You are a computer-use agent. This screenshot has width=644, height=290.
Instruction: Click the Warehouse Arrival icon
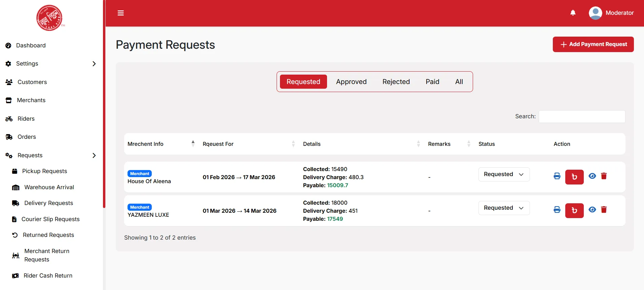point(16,187)
